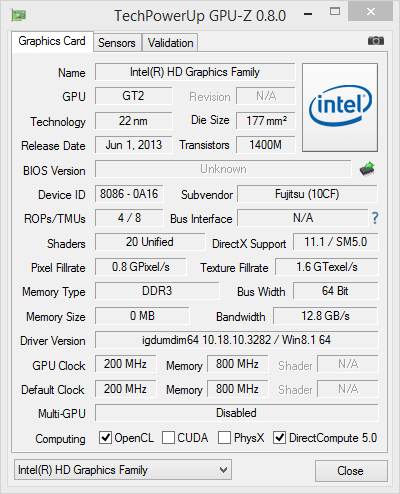Maximize the GPU-Z window
This screenshot has width=400, height=494.
335,12
